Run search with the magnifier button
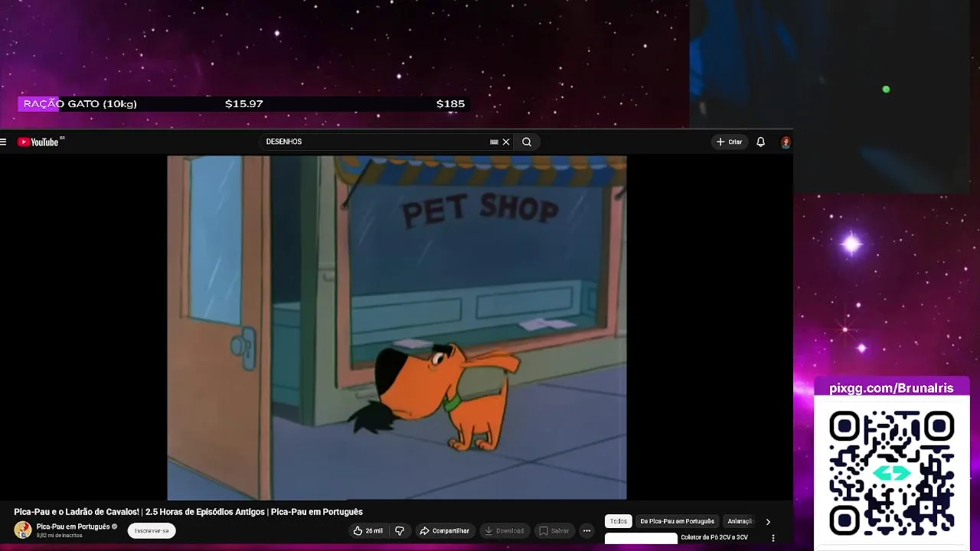 coord(527,142)
